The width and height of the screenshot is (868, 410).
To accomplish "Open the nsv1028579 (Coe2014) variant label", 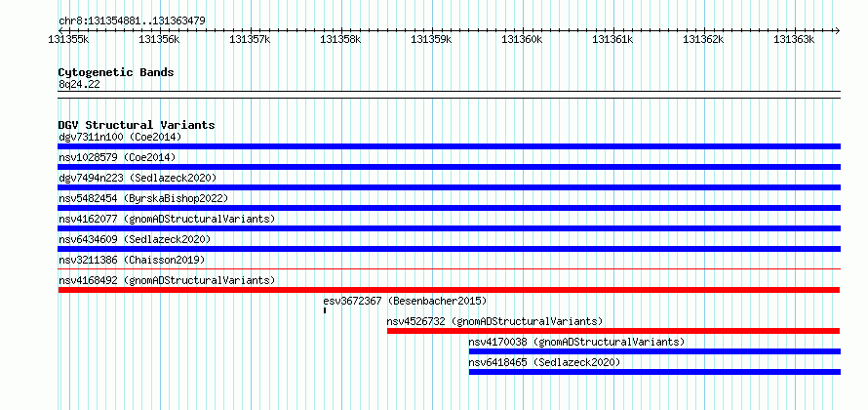I will click(117, 157).
